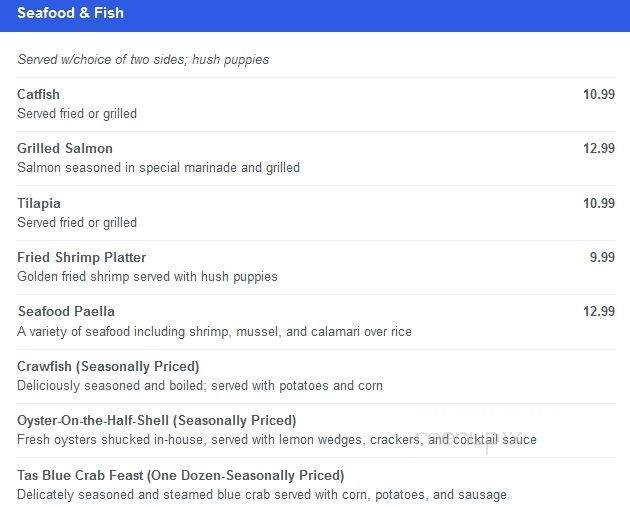Click Golden fried shrimp description text
This screenshot has width=630, height=507.
147,277
